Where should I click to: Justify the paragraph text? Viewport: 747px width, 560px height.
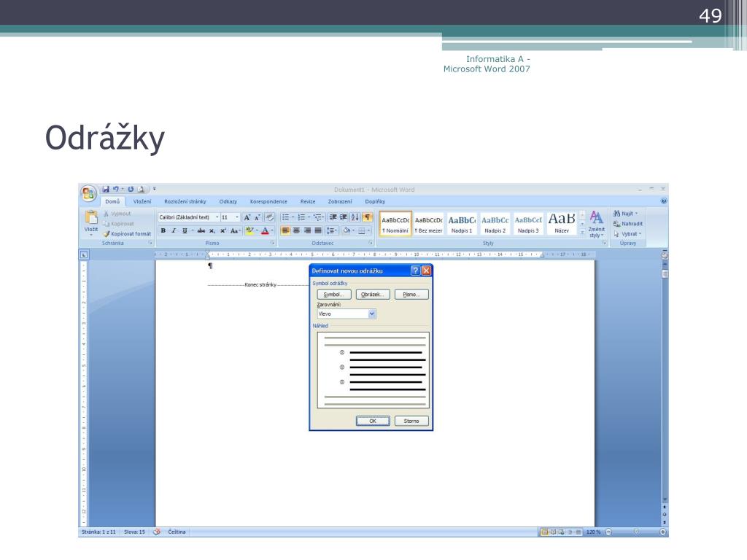coord(318,230)
